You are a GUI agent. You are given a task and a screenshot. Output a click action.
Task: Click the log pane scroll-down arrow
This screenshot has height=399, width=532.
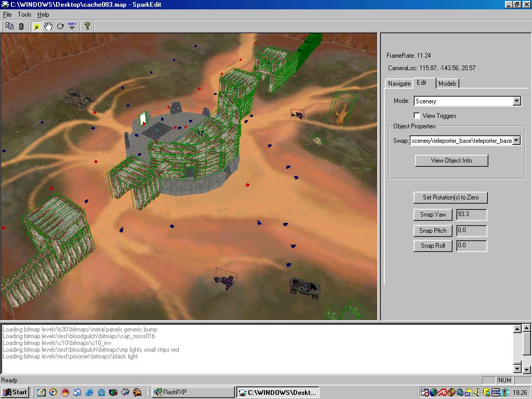(517, 368)
